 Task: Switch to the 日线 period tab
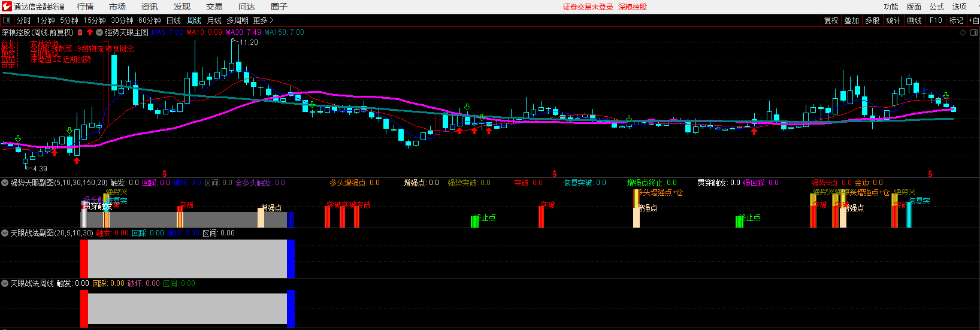(x=173, y=20)
